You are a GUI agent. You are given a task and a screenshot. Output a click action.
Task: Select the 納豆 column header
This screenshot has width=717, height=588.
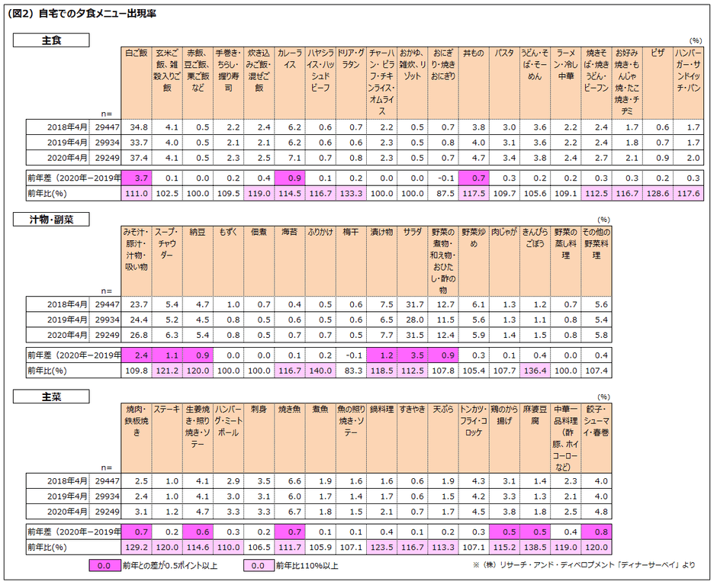(x=198, y=261)
